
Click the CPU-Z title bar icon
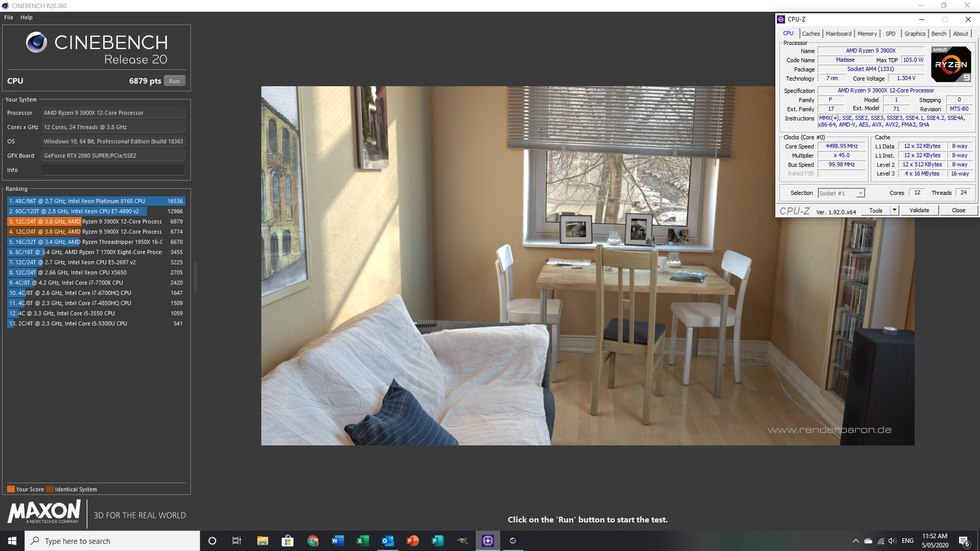[781, 19]
